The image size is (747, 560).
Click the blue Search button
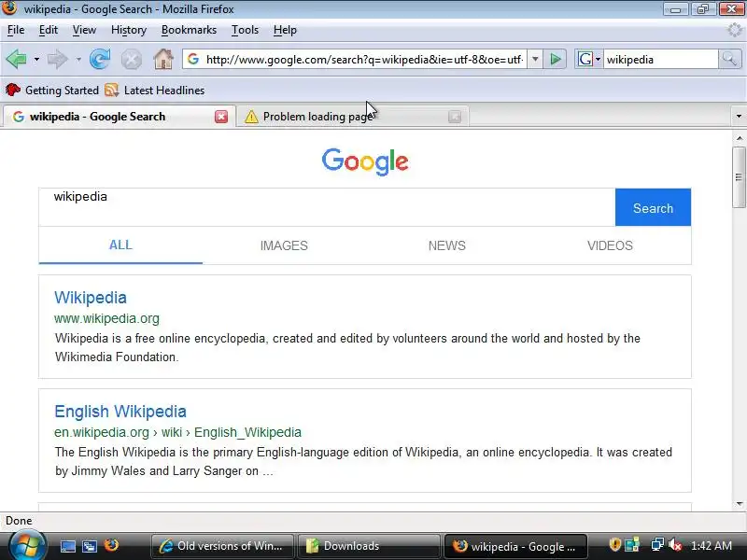(653, 207)
